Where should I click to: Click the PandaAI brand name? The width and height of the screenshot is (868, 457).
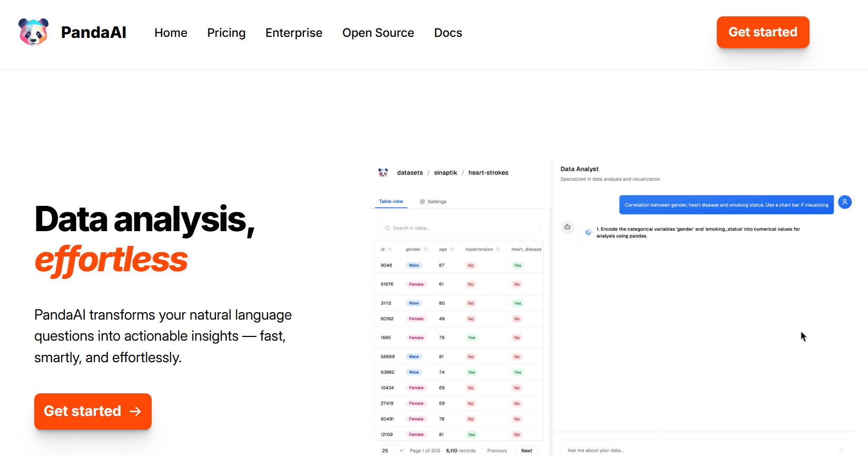94,33
